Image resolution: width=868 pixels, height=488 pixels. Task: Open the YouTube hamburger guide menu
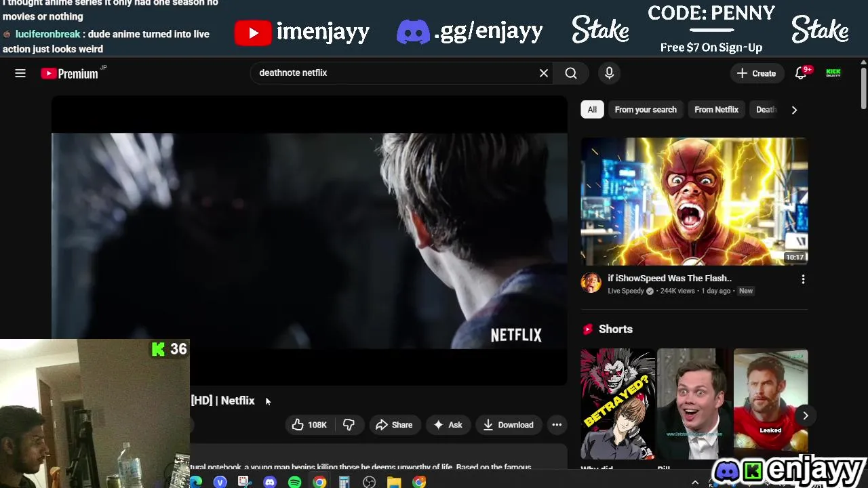point(20,73)
